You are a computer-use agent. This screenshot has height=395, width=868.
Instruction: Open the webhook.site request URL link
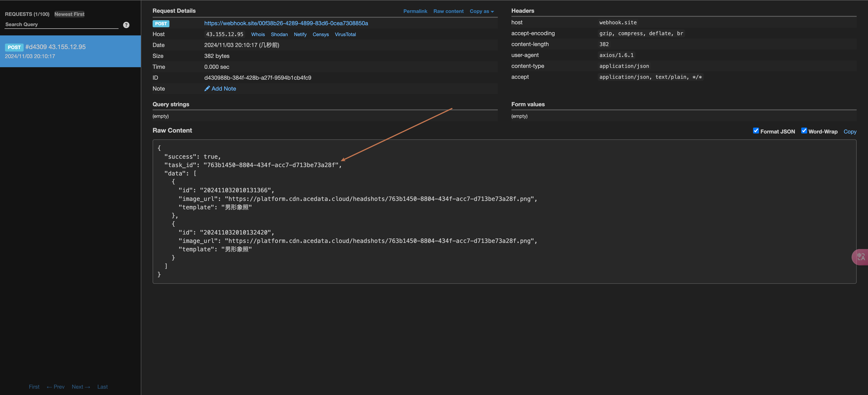tap(286, 23)
